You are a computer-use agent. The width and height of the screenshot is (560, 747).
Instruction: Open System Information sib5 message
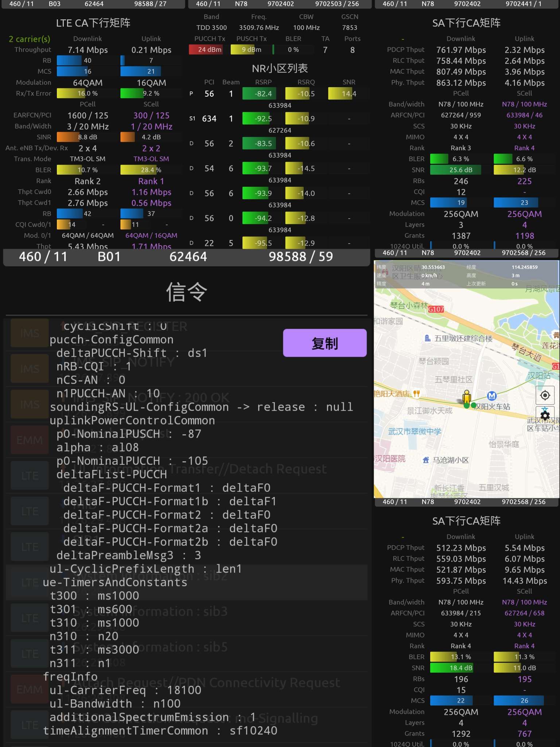pyautogui.click(x=187, y=654)
